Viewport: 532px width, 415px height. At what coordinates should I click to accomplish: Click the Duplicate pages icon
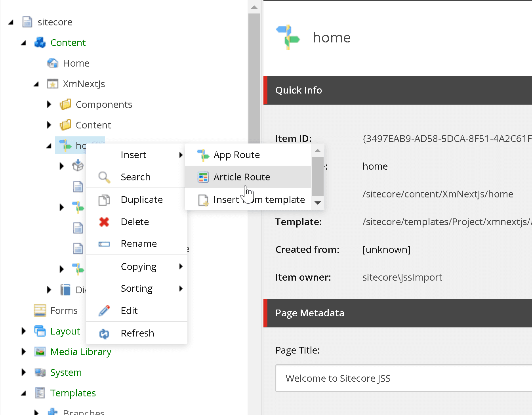point(104,200)
